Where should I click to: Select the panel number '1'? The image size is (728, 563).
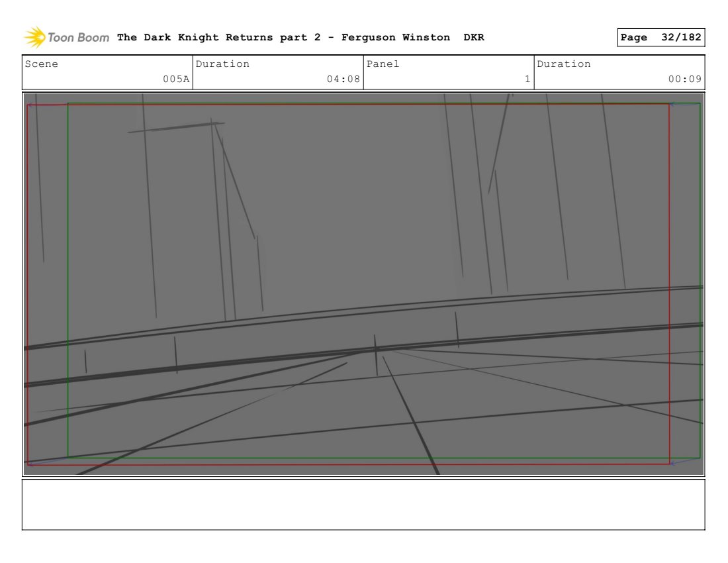pos(527,79)
